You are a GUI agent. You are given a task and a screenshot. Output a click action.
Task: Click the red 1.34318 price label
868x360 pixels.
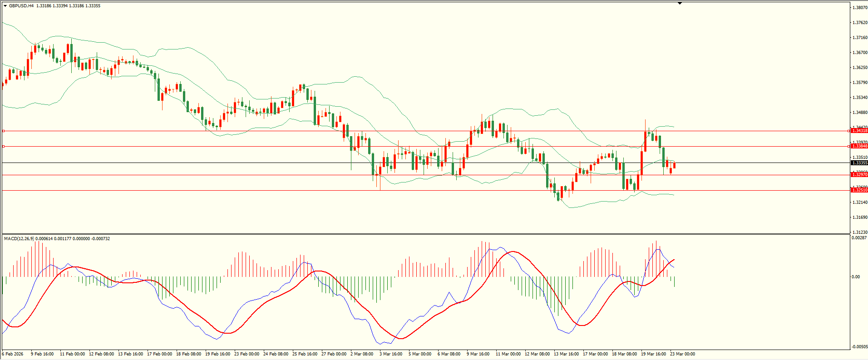[x=859, y=131]
